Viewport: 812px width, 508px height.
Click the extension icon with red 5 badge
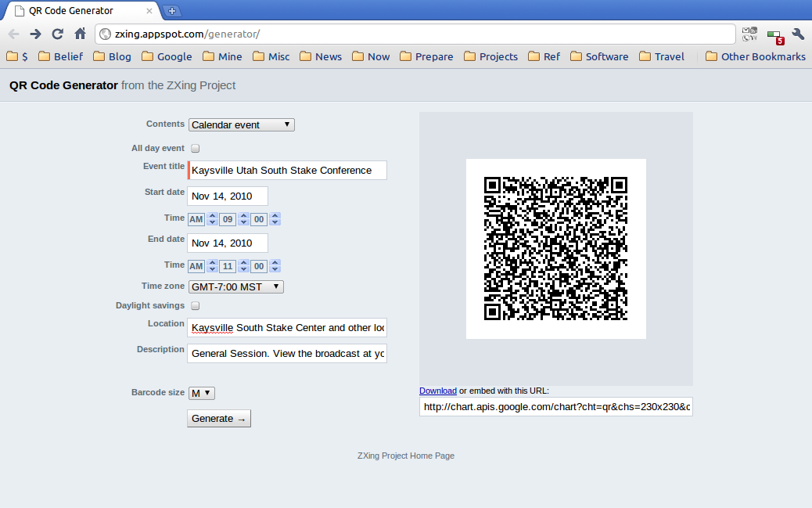775,37
